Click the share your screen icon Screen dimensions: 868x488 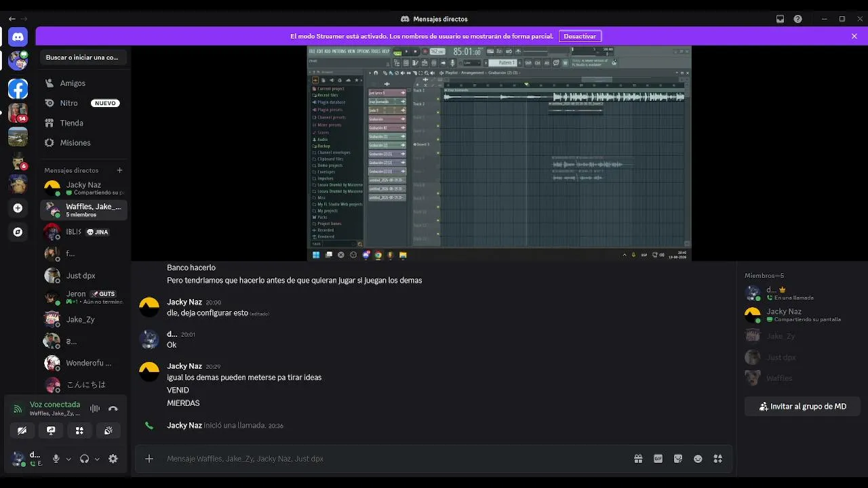click(x=51, y=430)
